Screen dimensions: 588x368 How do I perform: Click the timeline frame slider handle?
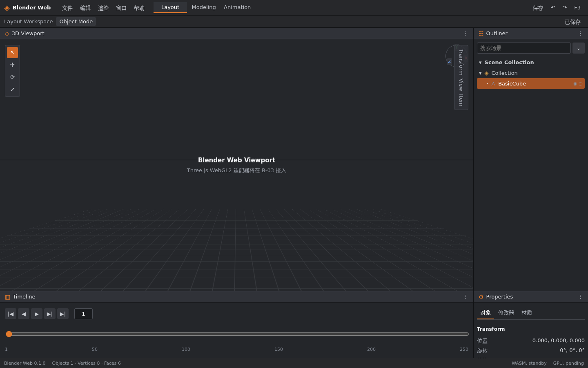click(x=9, y=334)
